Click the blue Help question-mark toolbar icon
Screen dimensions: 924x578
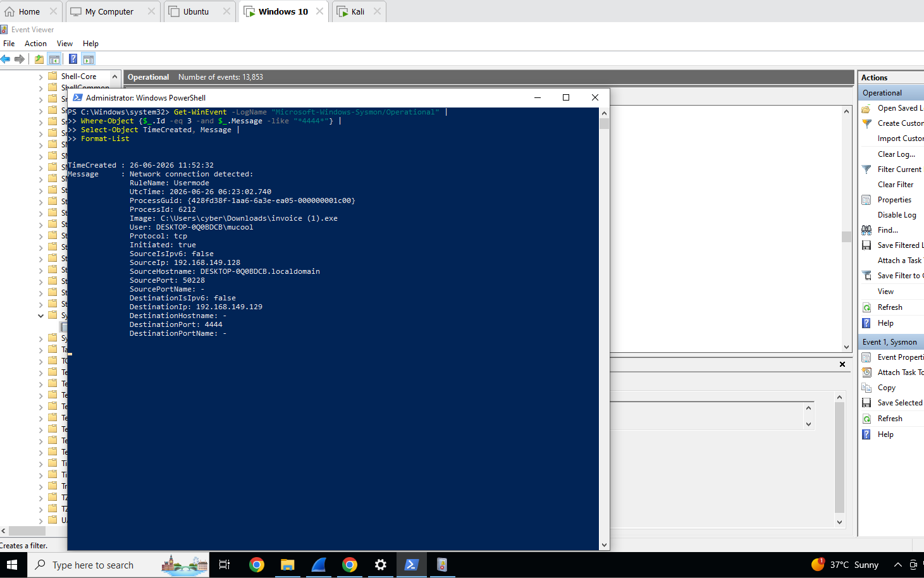point(73,59)
